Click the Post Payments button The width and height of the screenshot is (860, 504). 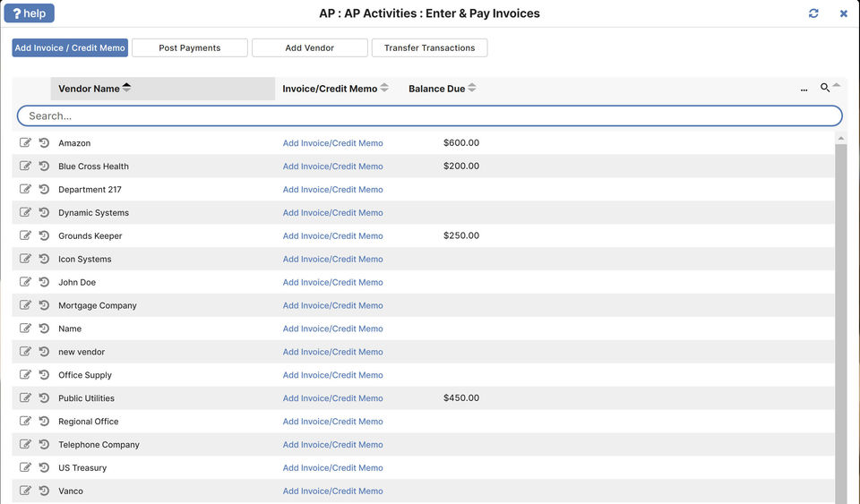tap(190, 48)
